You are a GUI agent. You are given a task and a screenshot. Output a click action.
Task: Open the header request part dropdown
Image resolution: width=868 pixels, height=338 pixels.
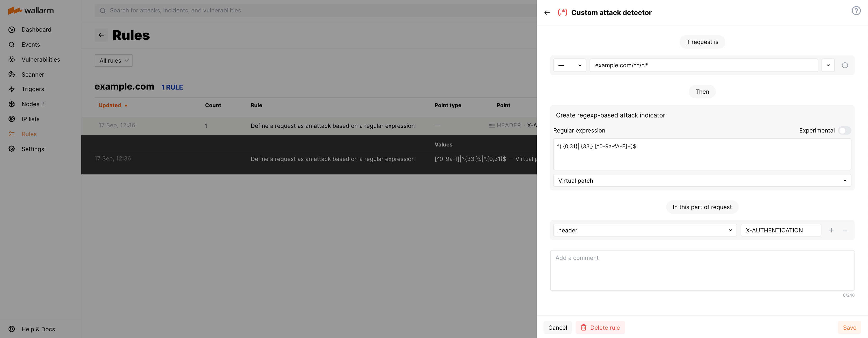[x=645, y=230]
